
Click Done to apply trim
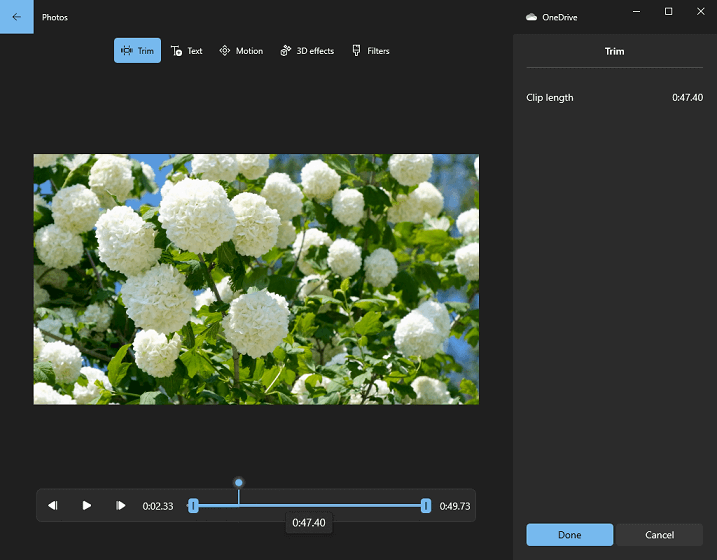click(x=569, y=535)
